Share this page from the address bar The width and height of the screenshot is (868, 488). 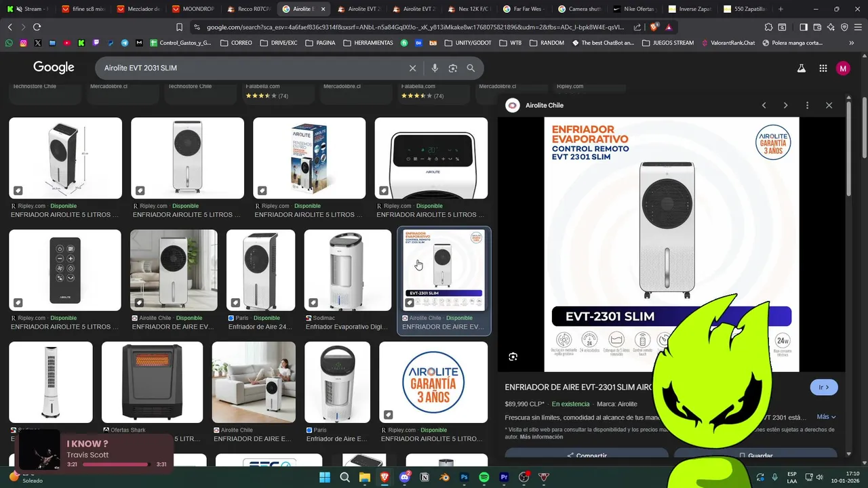637,27
